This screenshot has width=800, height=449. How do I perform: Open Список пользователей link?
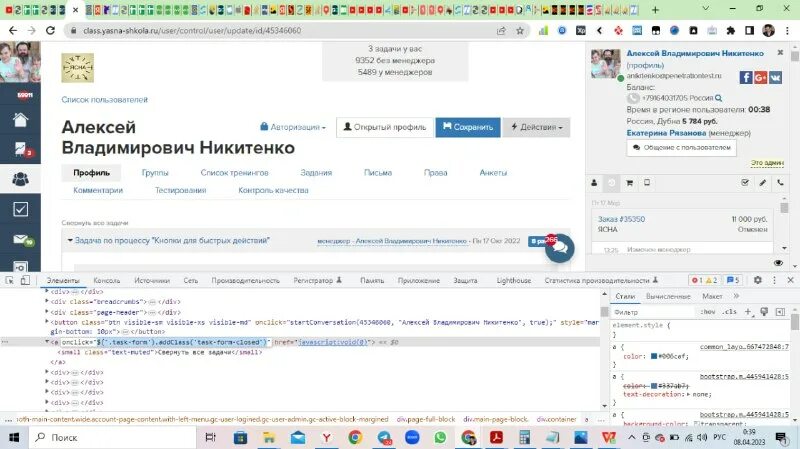pyautogui.click(x=105, y=99)
